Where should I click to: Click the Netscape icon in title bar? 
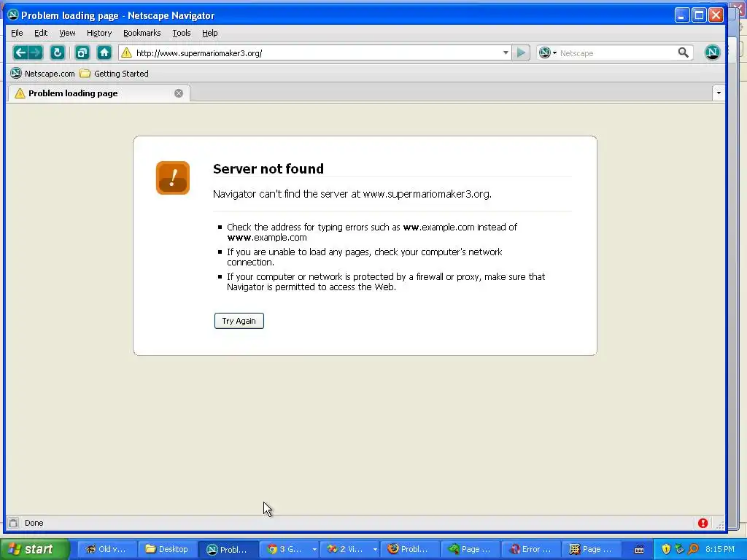pyautogui.click(x=13, y=15)
